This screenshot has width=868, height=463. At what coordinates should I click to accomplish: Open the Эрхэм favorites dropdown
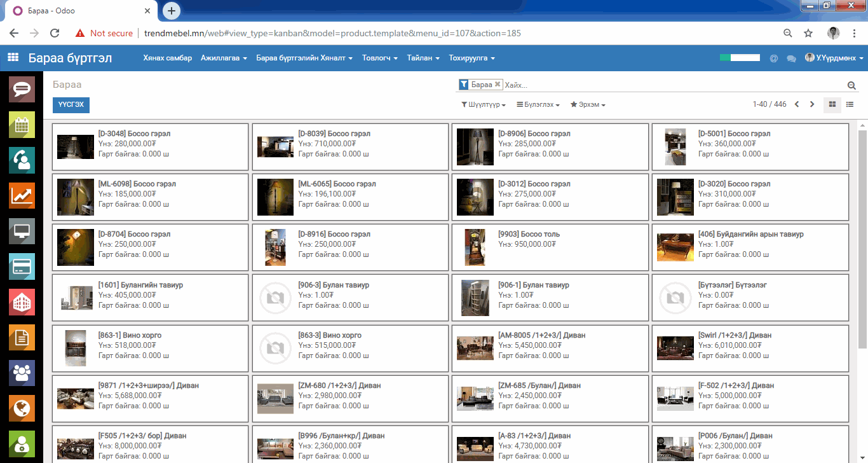(x=588, y=105)
